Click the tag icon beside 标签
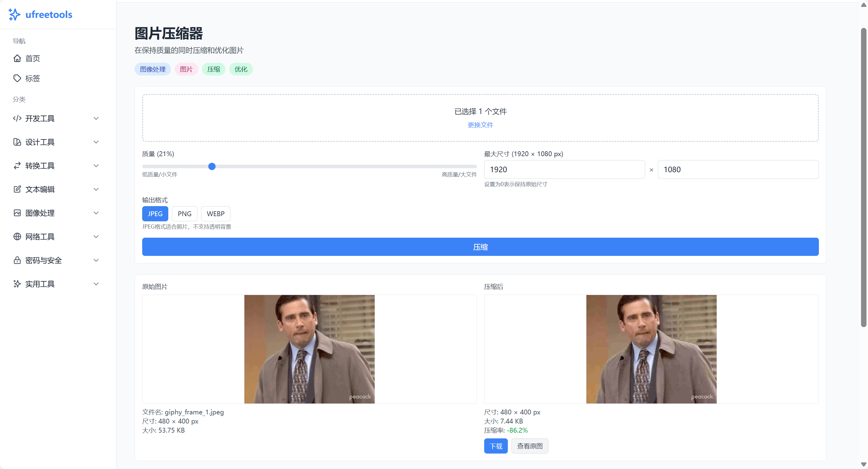 [17, 78]
